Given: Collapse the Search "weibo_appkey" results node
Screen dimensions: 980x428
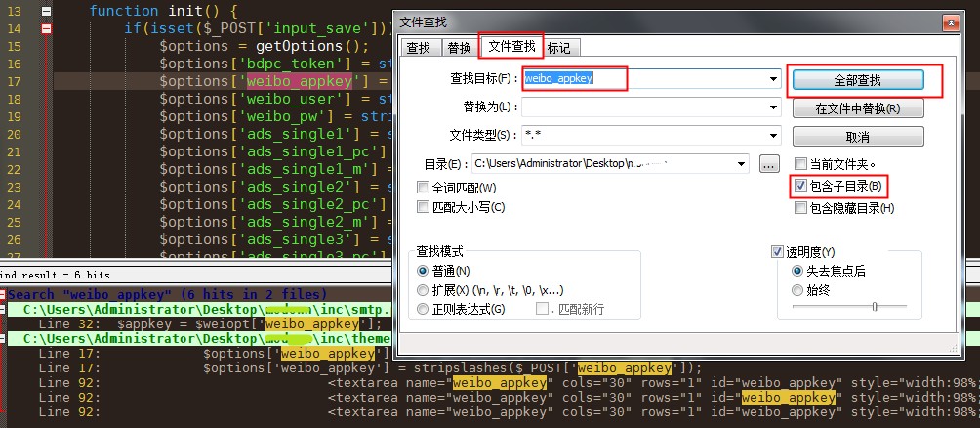Looking at the screenshot, I should (4, 294).
